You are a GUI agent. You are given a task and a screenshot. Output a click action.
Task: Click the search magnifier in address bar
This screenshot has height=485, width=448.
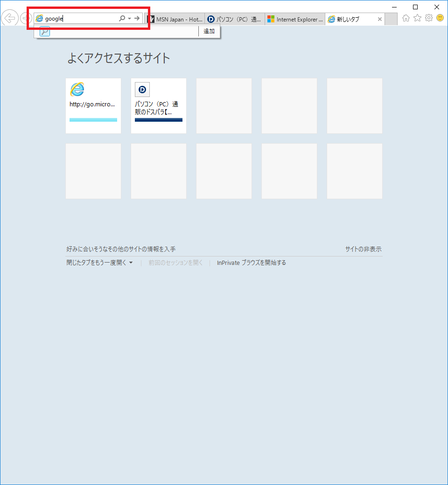point(122,19)
